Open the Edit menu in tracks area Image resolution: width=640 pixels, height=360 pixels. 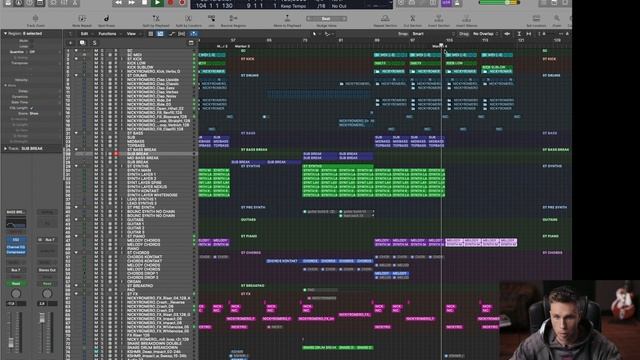click(85, 34)
